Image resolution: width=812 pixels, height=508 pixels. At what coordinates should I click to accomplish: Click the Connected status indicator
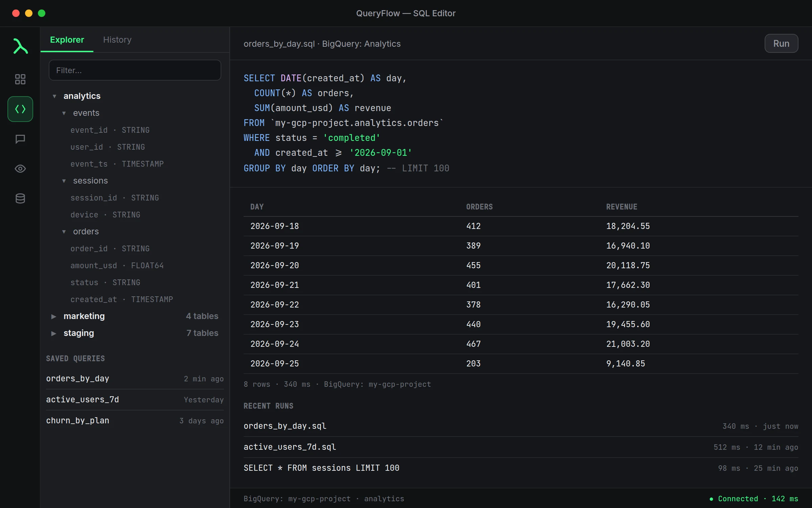[x=754, y=499]
